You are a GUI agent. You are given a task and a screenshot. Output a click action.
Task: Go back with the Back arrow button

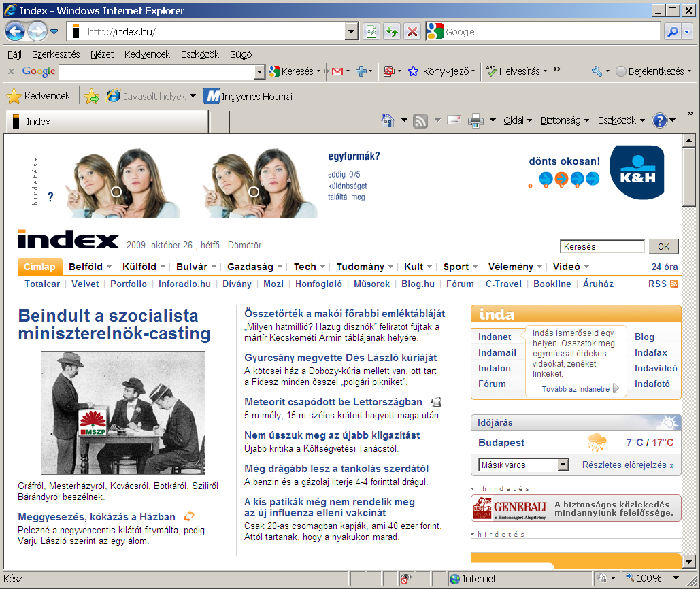15,32
